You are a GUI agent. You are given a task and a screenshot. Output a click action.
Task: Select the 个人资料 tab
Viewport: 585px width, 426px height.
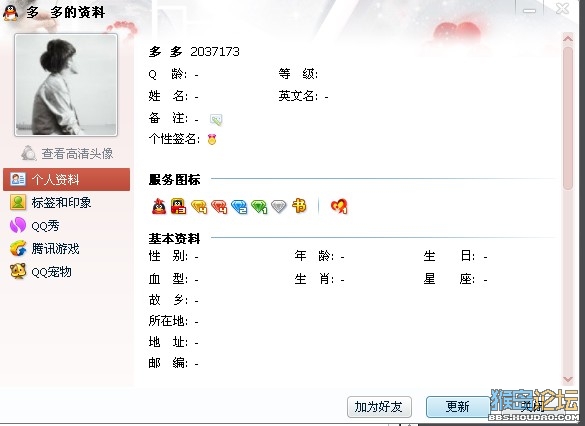(x=66, y=179)
